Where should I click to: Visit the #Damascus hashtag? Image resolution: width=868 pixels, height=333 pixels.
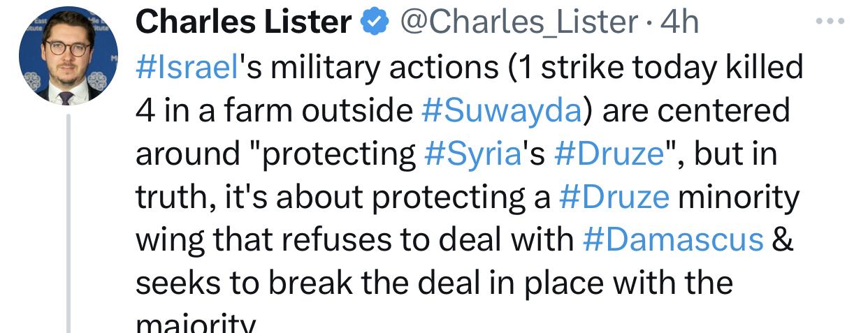[672, 240]
